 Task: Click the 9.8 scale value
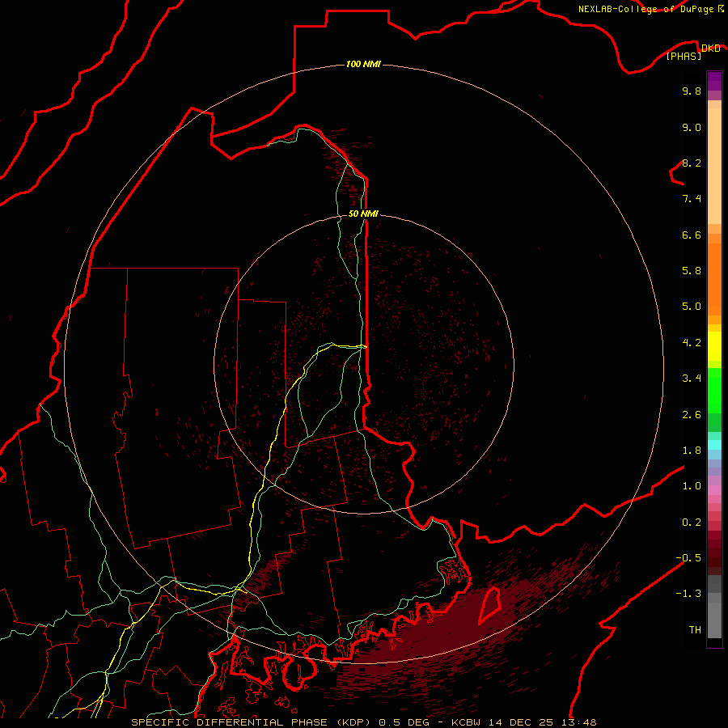click(692, 91)
